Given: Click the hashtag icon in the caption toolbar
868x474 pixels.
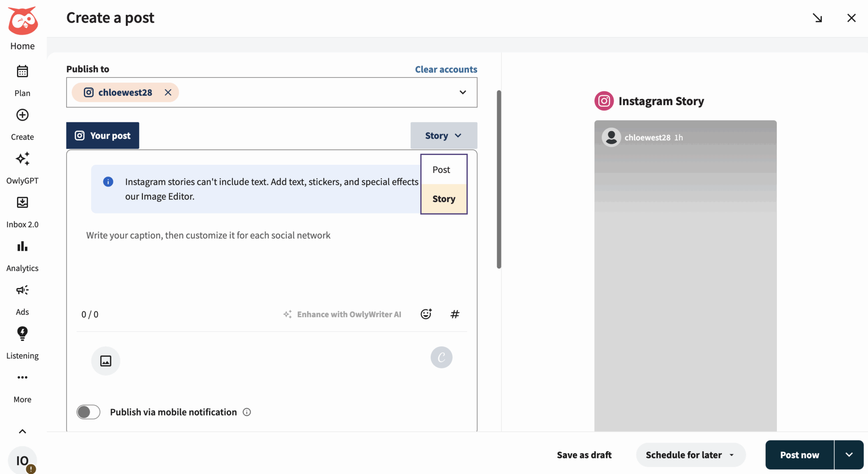Looking at the screenshot, I should tap(455, 314).
